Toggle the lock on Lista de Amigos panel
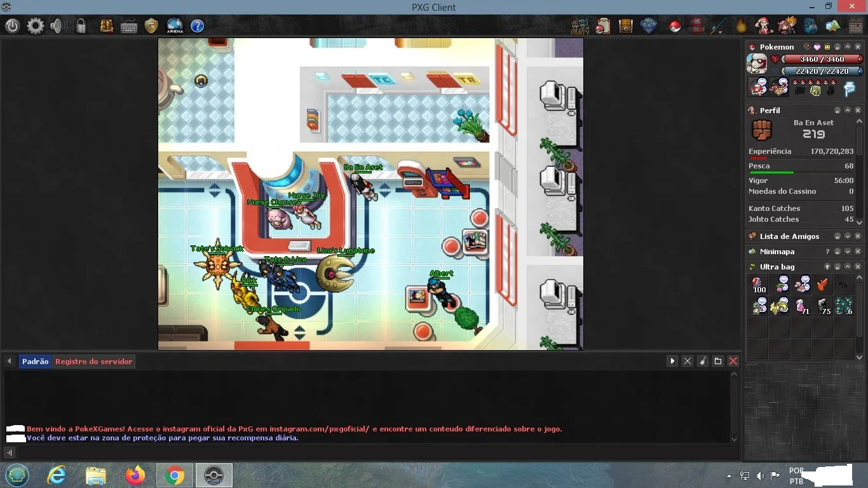This screenshot has width=868, height=488. pyautogui.click(x=837, y=236)
